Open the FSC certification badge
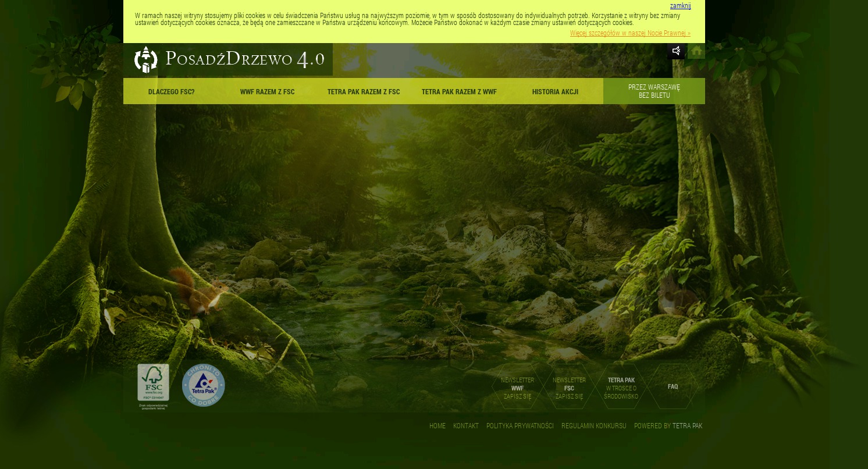Viewport: 868px width, 469px height. (x=153, y=385)
